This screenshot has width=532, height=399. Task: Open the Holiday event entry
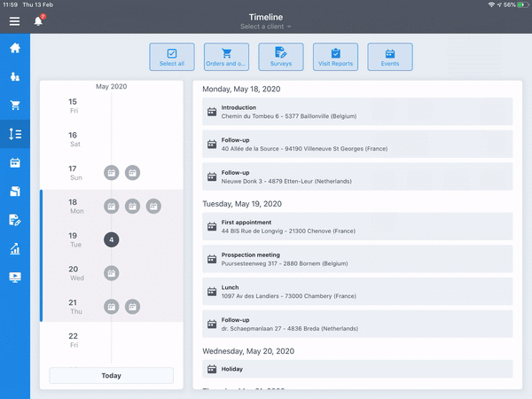357,368
